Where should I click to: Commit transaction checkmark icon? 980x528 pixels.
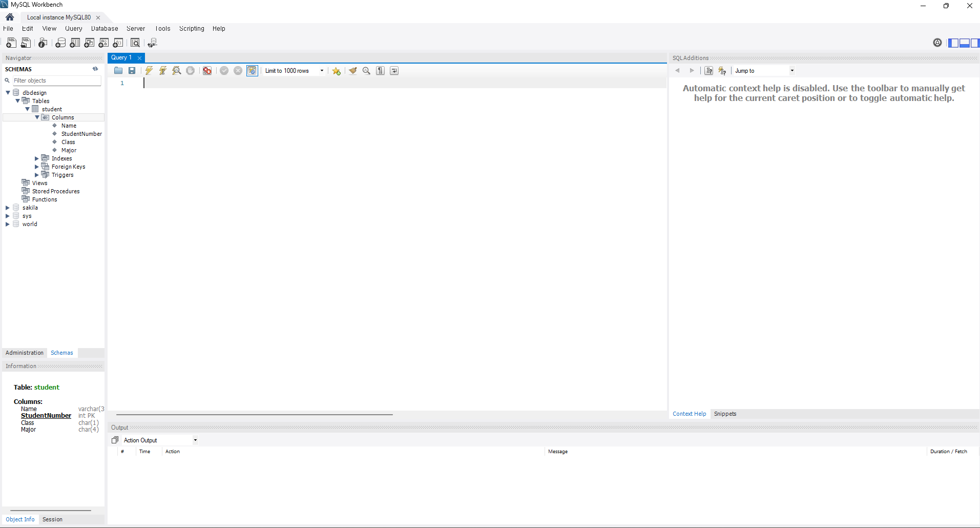click(x=224, y=71)
